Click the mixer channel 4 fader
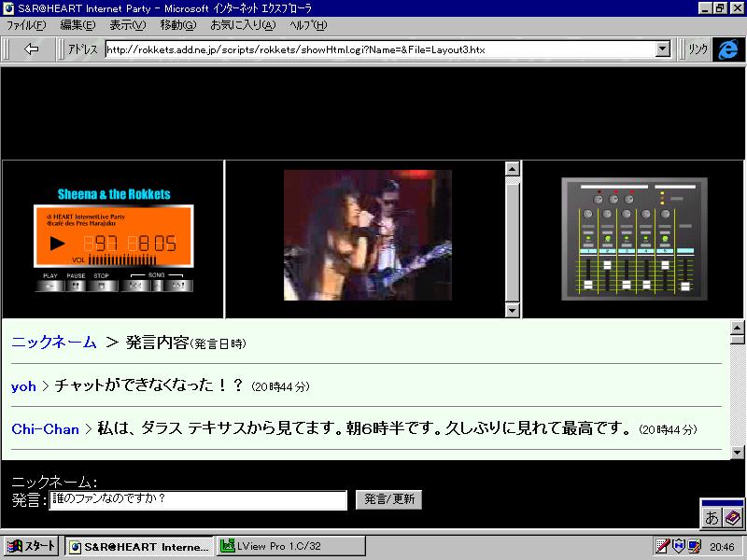The width and height of the screenshot is (747, 560). 646,285
